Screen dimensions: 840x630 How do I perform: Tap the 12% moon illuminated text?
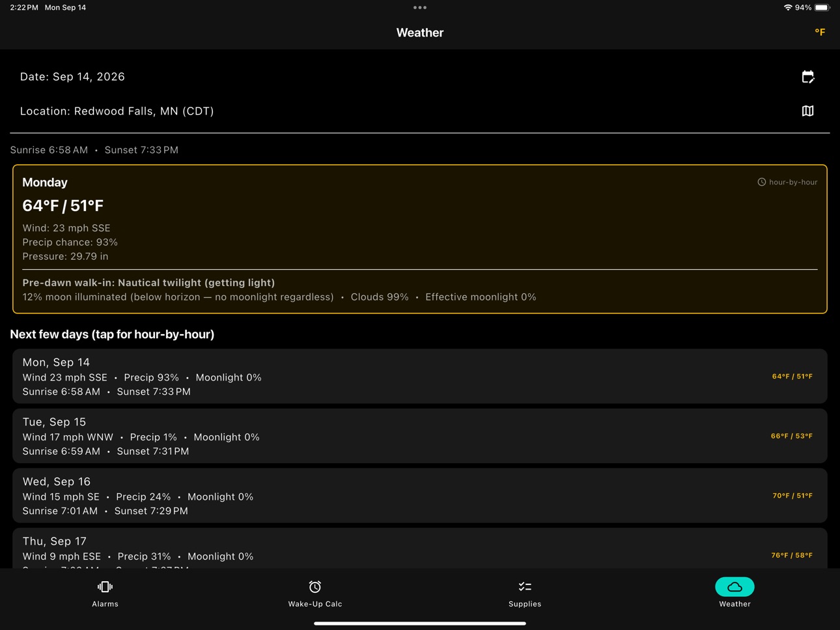178,297
